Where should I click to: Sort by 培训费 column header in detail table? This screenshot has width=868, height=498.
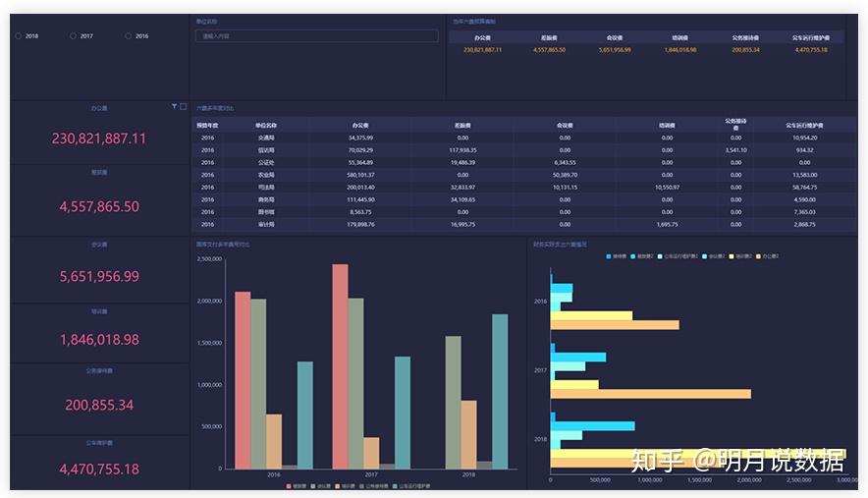click(667, 126)
